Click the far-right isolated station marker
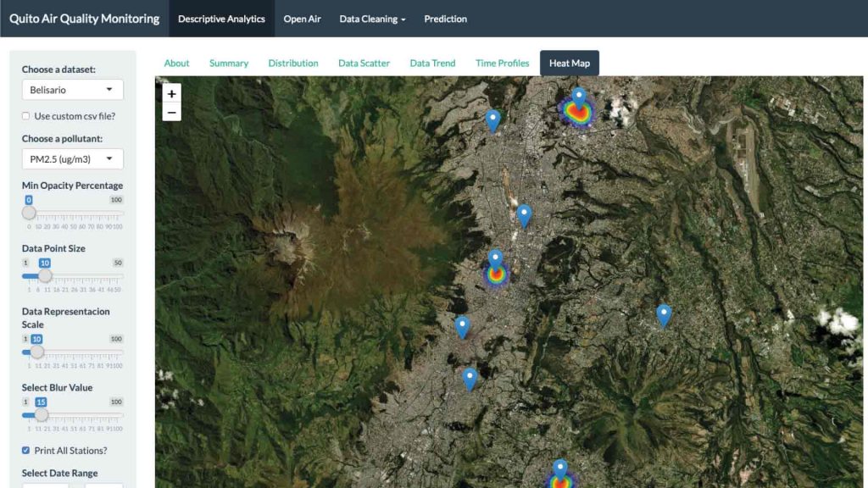 [664, 315]
